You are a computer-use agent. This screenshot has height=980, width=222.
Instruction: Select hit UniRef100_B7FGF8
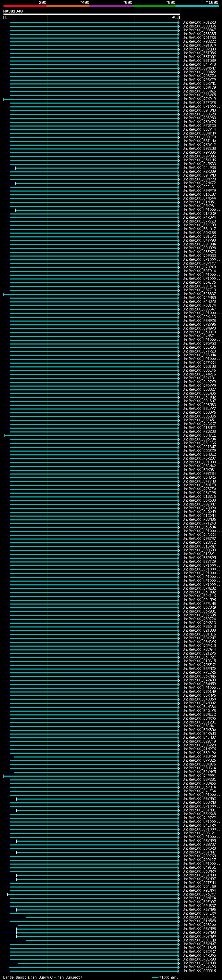199,103
